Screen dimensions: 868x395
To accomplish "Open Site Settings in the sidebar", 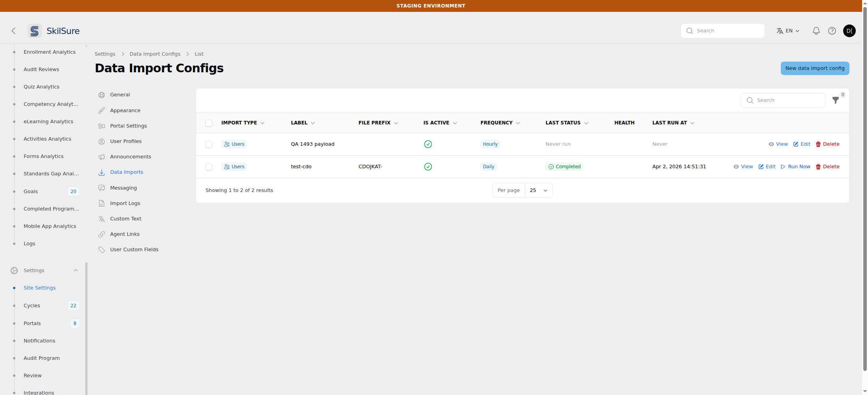I will [x=39, y=288].
